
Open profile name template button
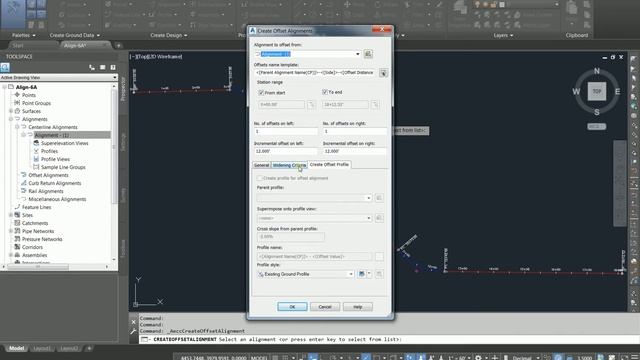click(x=379, y=256)
